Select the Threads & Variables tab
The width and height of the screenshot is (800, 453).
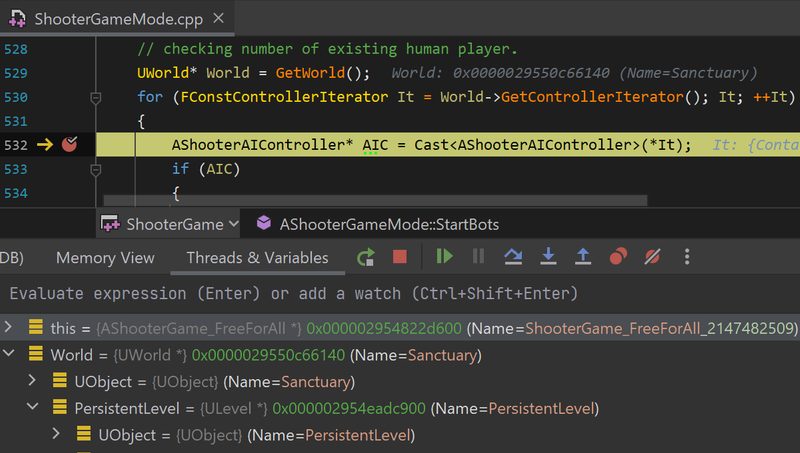(x=257, y=258)
